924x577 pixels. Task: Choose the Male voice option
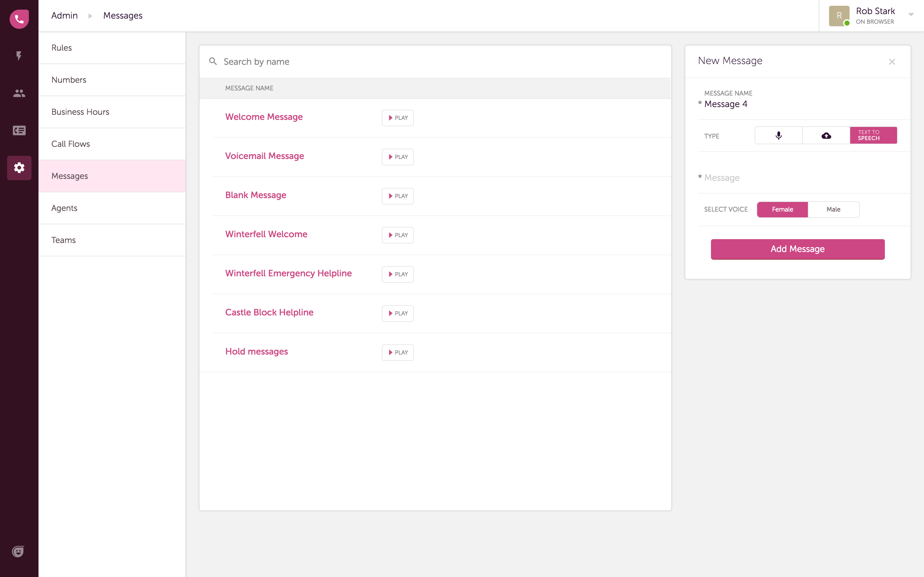tap(833, 210)
